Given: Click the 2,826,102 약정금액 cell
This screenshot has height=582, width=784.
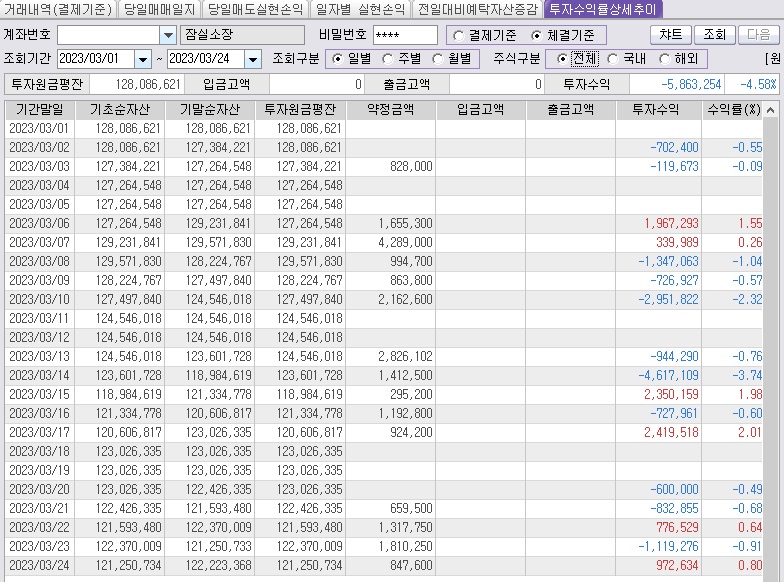Looking at the screenshot, I should click(390, 356).
